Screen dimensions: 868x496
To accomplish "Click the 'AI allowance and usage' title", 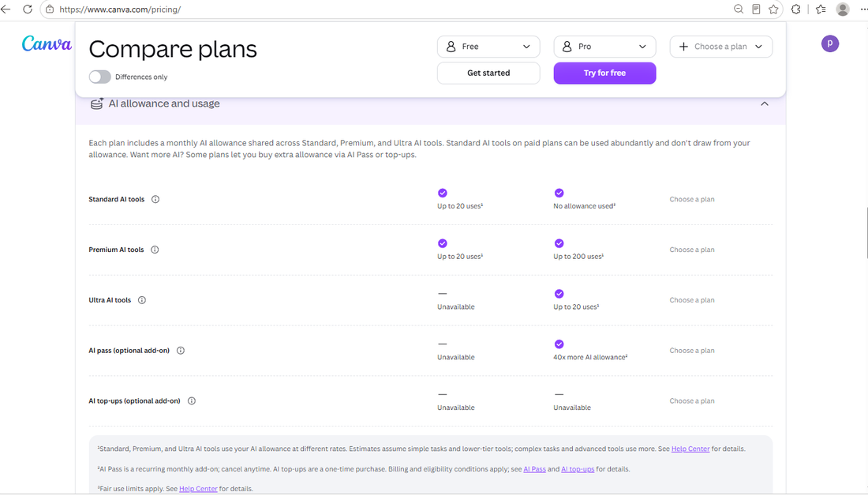I will [x=164, y=103].
